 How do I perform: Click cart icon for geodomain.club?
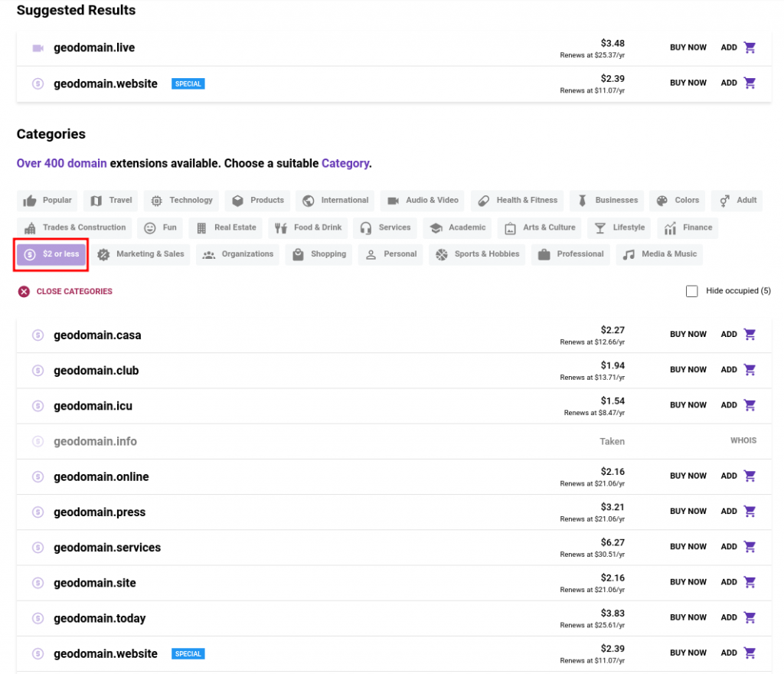tap(750, 369)
